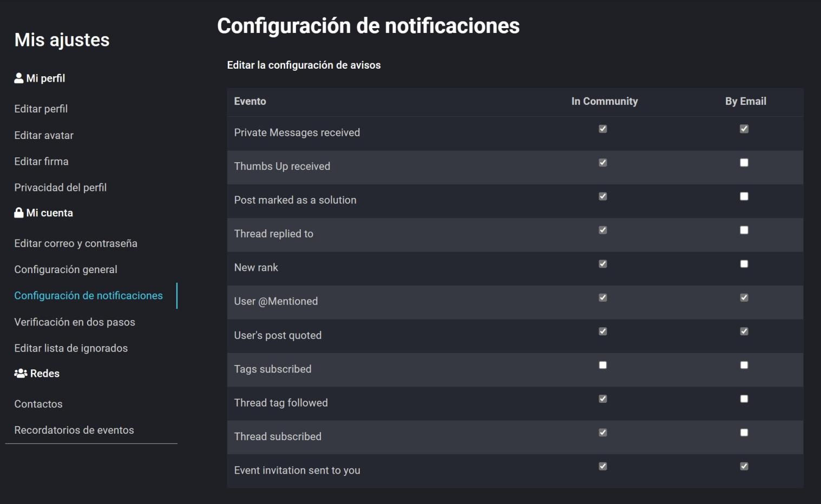821x504 pixels.
Task: Enable Thread subscribed email notification
Action: click(x=744, y=433)
